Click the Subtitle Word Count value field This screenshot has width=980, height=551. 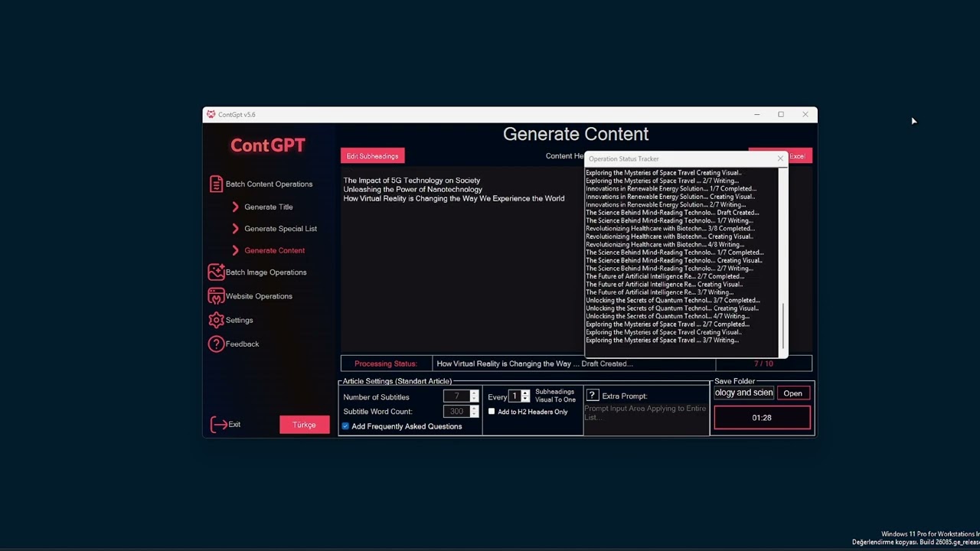[x=456, y=411]
